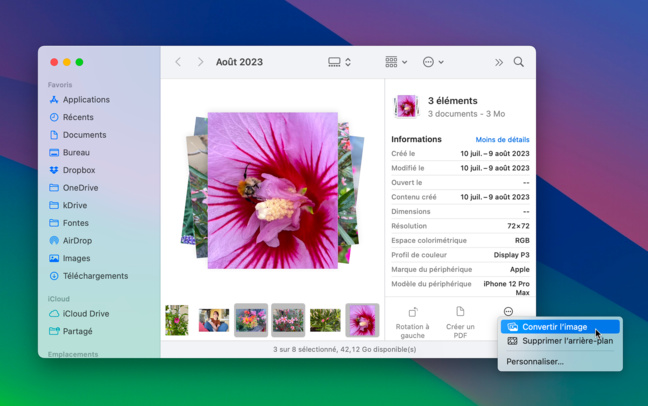Click the Août 2023 window title
The width and height of the screenshot is (648, 406).
[x=239, y=62]
